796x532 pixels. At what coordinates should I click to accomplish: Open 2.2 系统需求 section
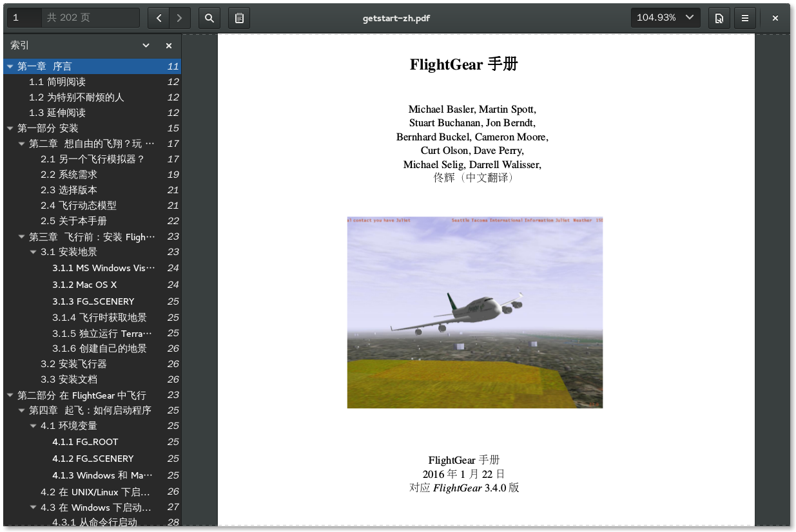coord(92,175)
